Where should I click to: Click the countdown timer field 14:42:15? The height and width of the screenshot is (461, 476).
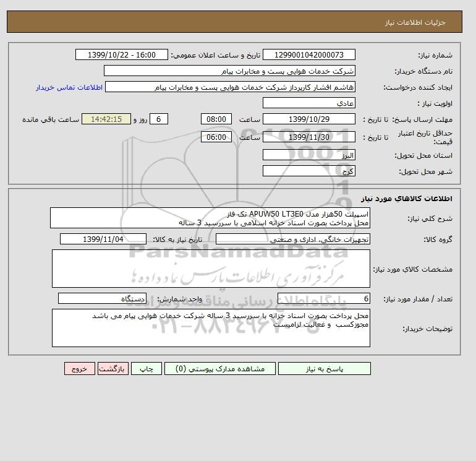[106, 119]
